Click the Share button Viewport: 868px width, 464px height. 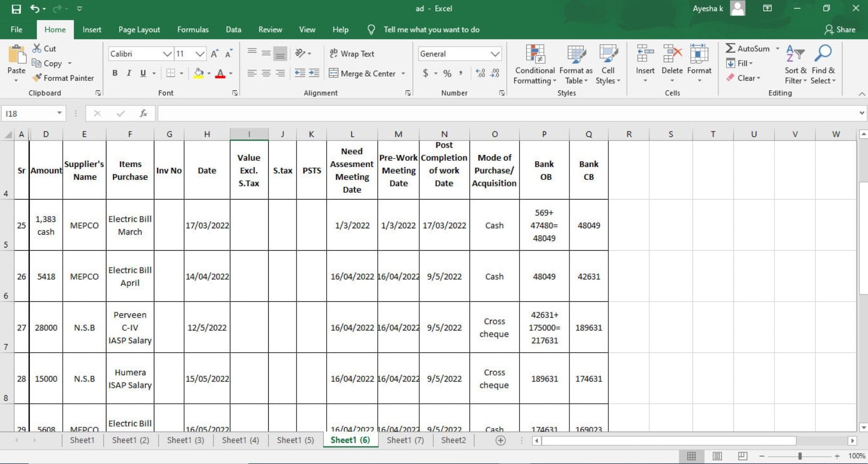(840, 30)
